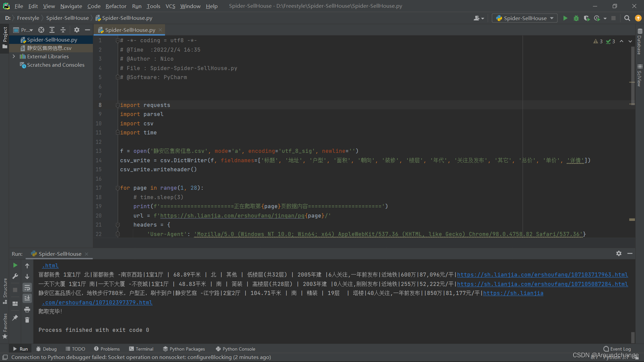Open Project panel settings gear
644x362 pixels.
pyautogui.click(x=77, y=30)
